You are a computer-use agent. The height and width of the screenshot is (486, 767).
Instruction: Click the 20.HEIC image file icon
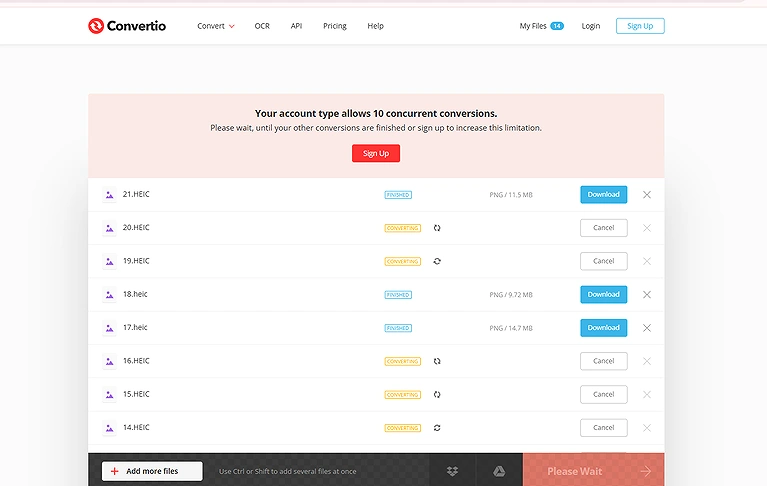pos(110,228)
